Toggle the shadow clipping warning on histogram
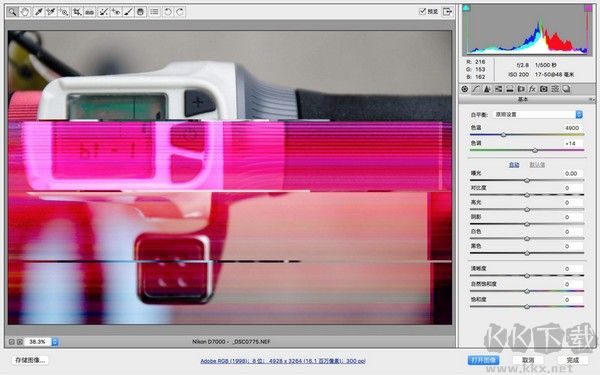The height and width of the screenshot is (375, 600). click(x=466, y=8)
